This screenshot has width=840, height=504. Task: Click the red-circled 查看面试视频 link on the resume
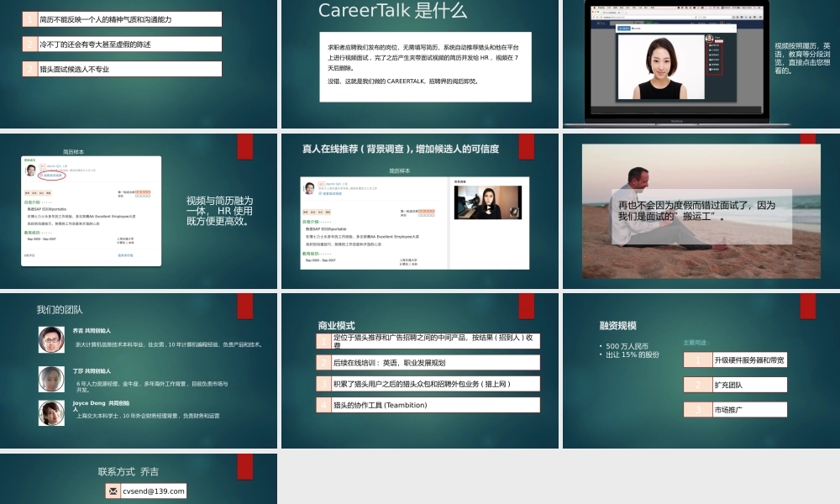tap(51, 174)
